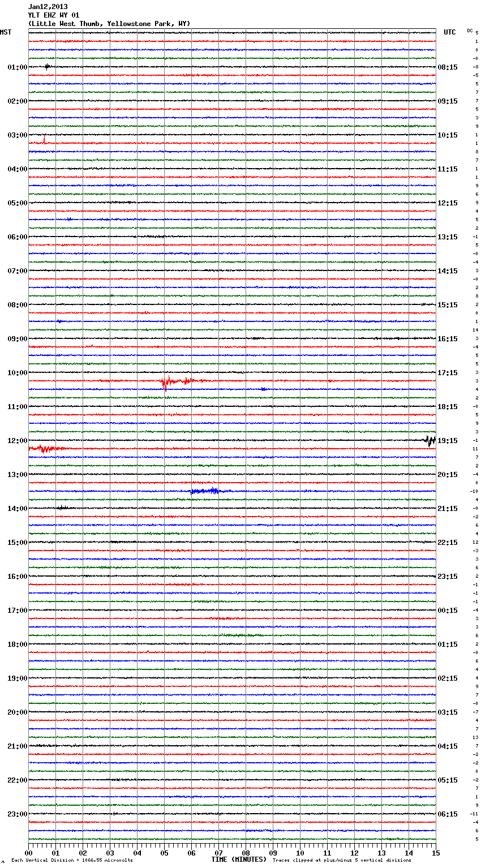Select the 05:00 MST row label

point(18,203)
